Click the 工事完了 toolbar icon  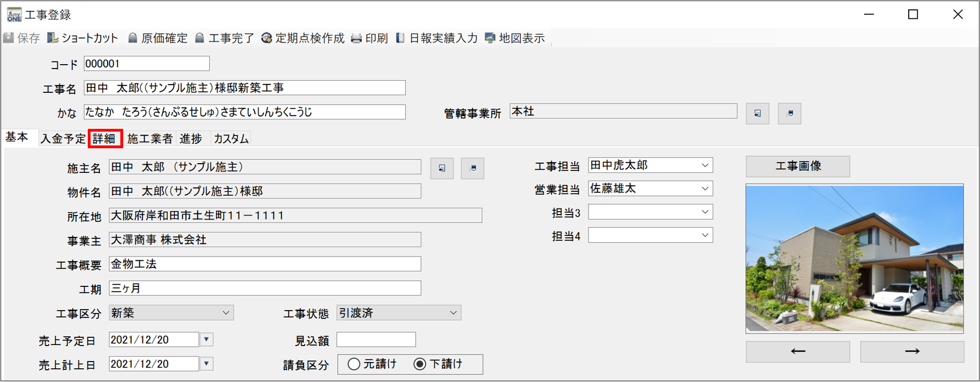coord(200,38)
